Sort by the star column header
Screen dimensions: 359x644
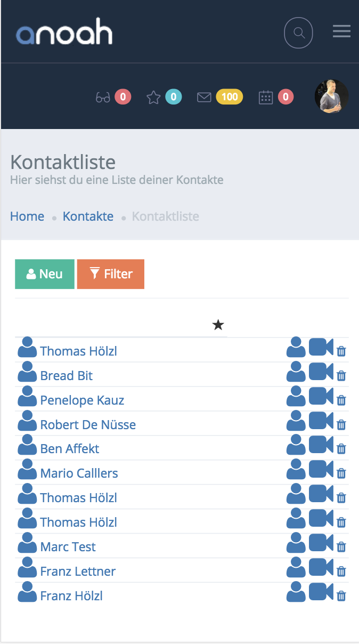click(x=218, y=325)
